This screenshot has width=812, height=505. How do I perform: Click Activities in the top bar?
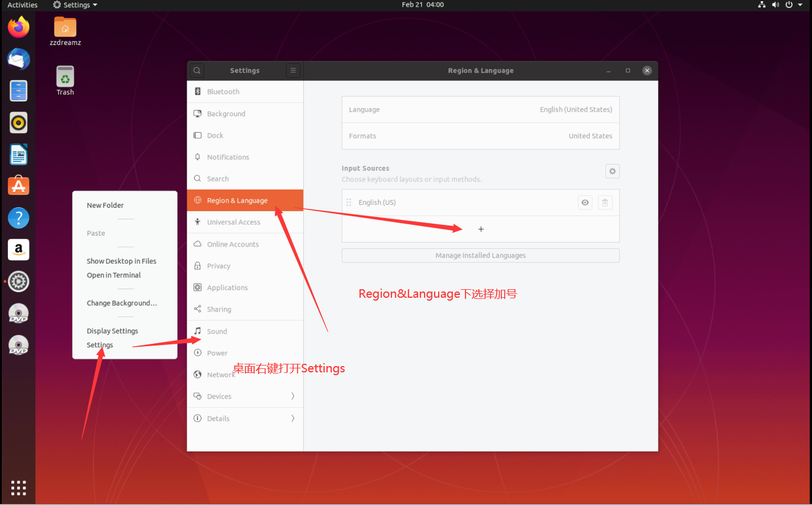tap(22, 5)
